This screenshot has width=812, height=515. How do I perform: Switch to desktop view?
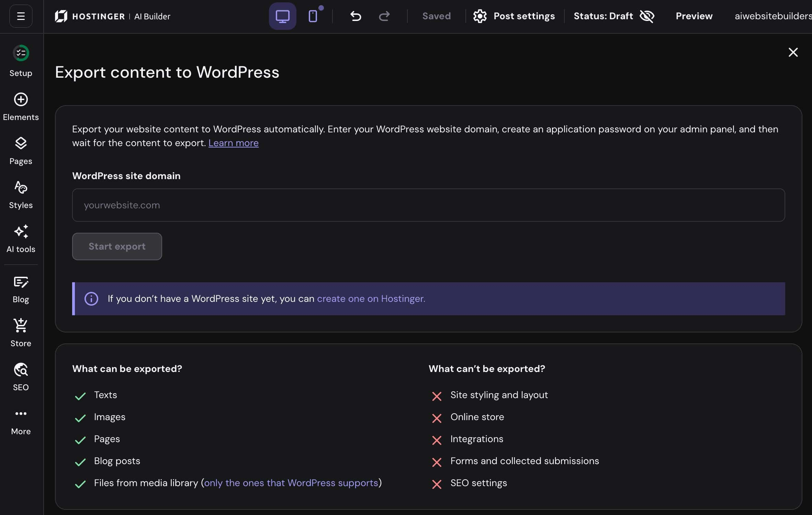pyautogui.click(x=282, y=16)
